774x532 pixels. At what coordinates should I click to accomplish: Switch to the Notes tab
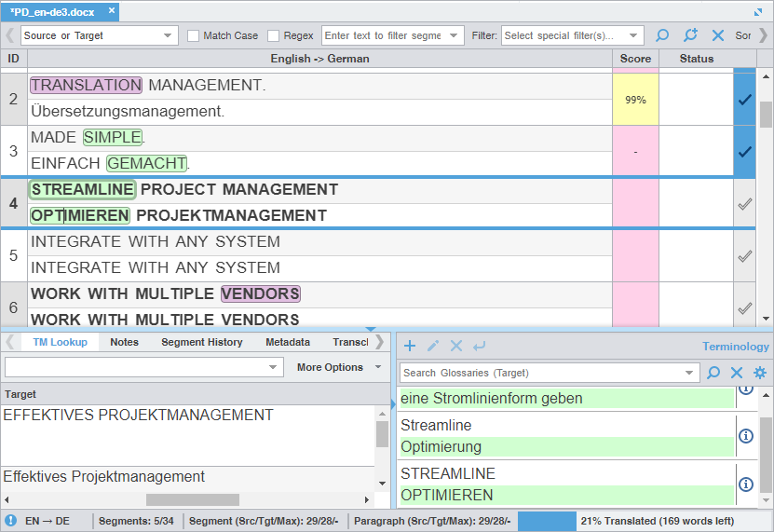pyautogui.click(x=124, y=342)
